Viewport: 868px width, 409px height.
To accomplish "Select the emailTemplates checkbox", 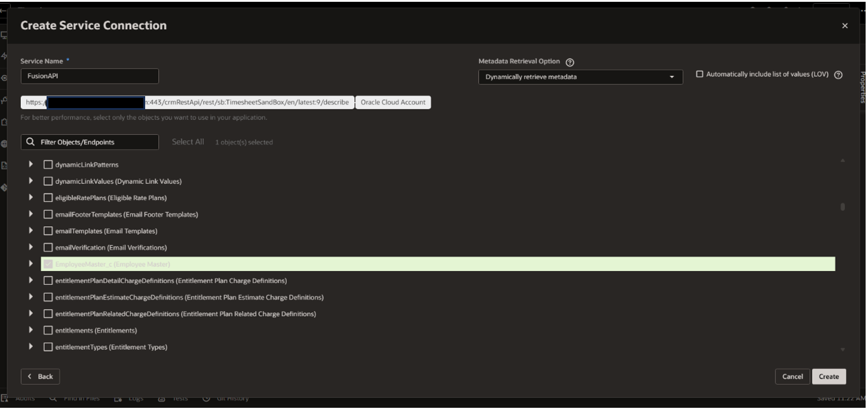I will click(x=48, y=231).
